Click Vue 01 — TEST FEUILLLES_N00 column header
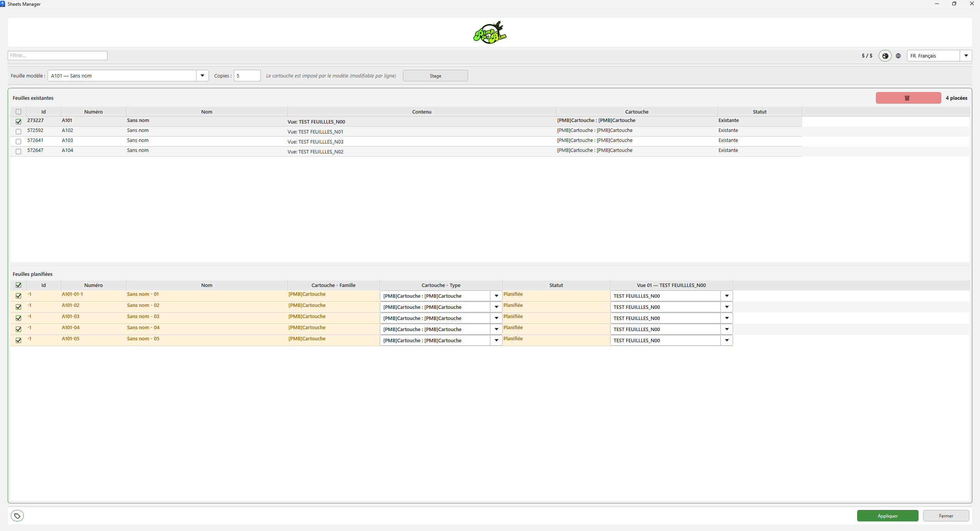 point(671,285)
